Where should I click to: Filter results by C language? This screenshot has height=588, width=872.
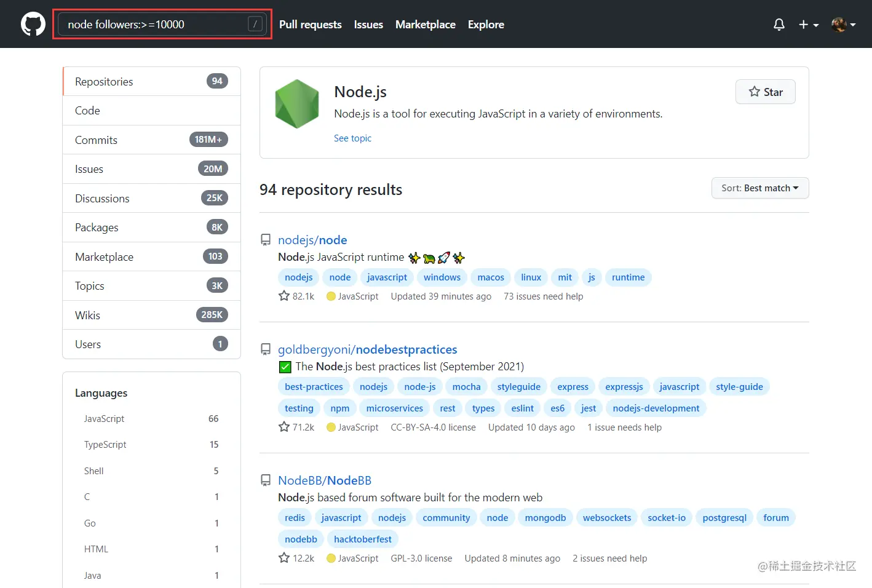151,497
